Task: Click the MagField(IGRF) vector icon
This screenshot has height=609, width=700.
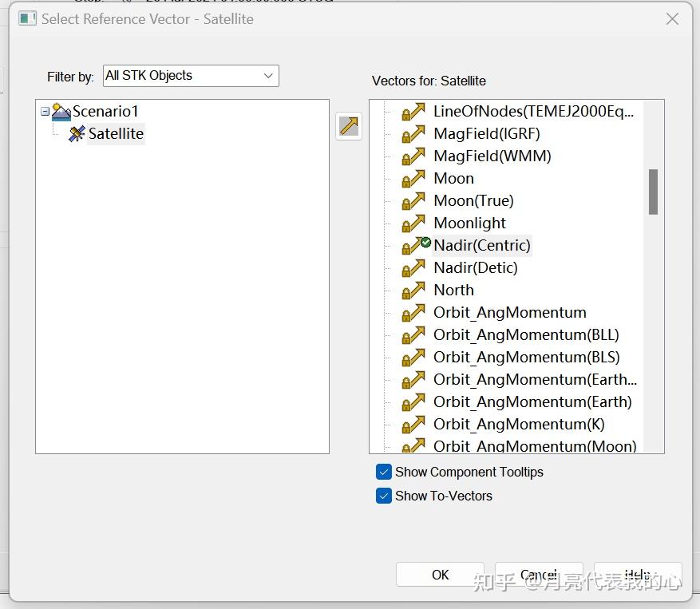Action: click(x=413, y=134)
